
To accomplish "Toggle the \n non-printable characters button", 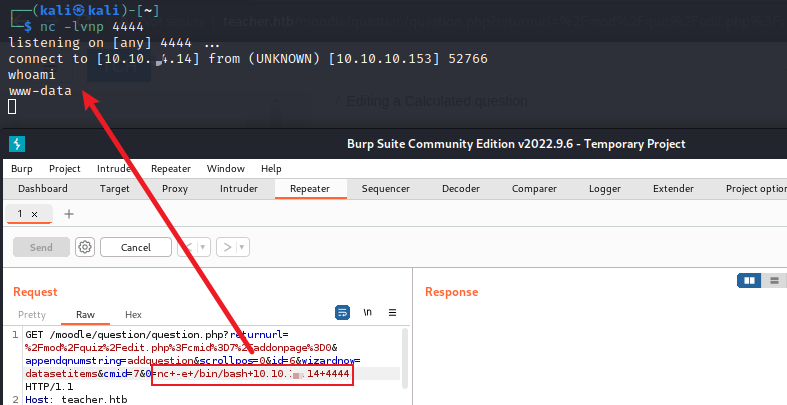I will coord(367,312).
